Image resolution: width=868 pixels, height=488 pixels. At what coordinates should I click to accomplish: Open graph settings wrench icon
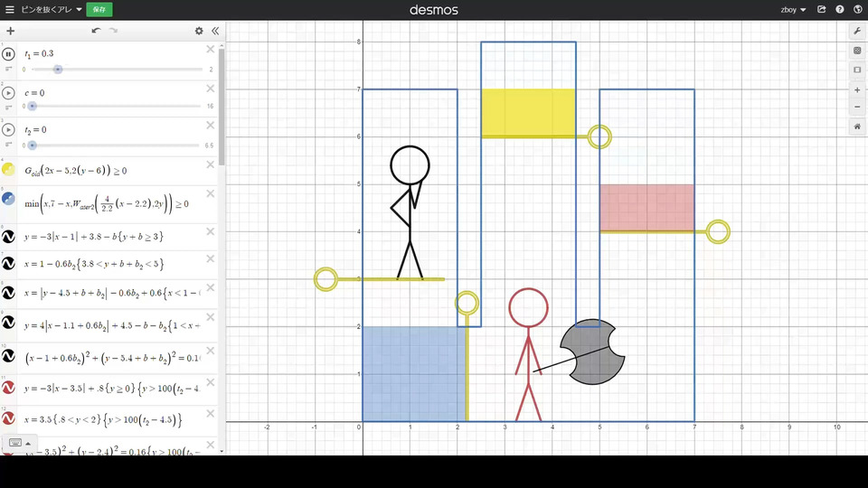[x=857, y=31]
